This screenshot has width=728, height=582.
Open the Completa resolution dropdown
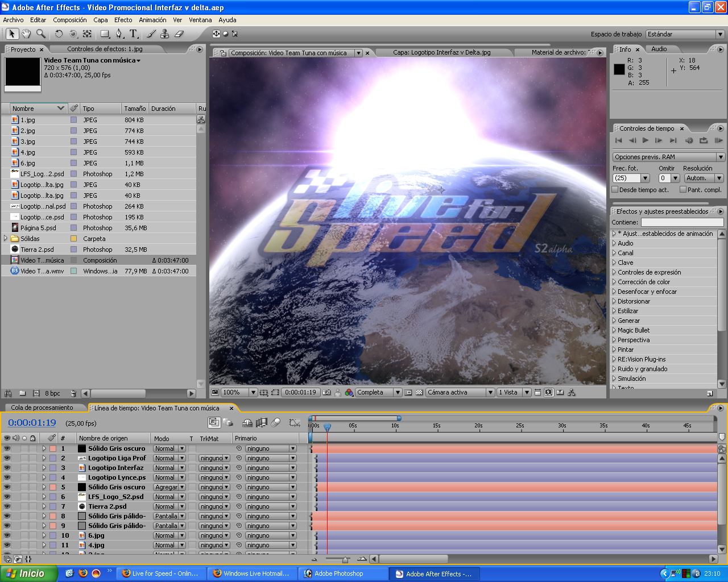tap(379, 392)
